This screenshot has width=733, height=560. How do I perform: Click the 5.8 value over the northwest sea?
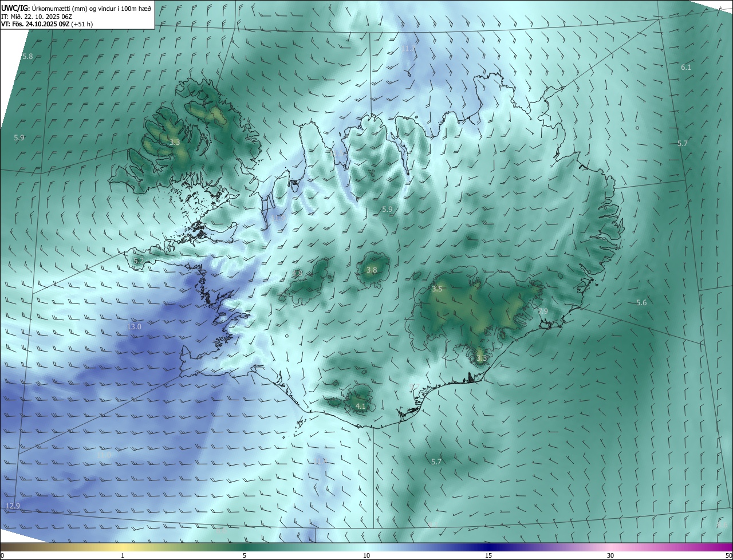[27, 56]
